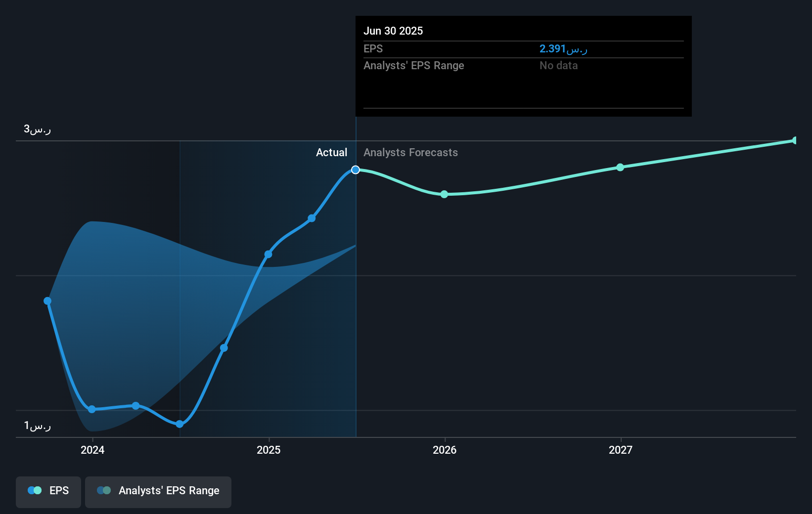
Task: Select the highlighted Jun 30 2025 data point
Action: click(x=356, y=170)
